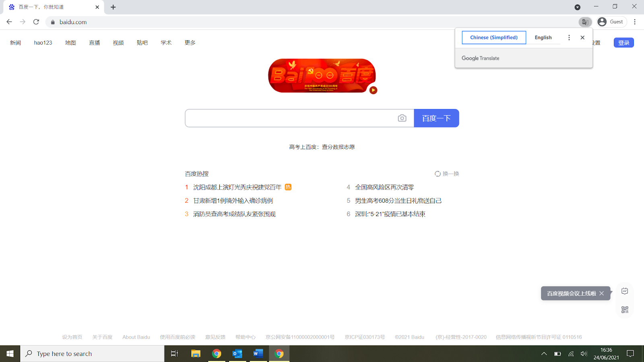
Task: Open File Explorer from taskbar
Action: click(196, 354)
